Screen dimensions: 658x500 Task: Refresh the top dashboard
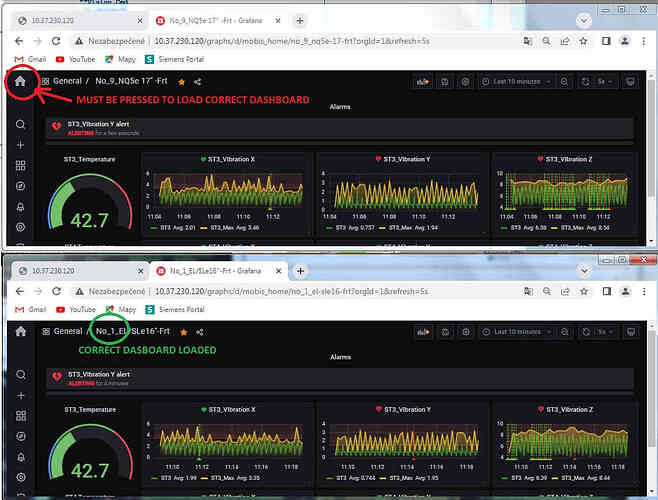[586, 82]
